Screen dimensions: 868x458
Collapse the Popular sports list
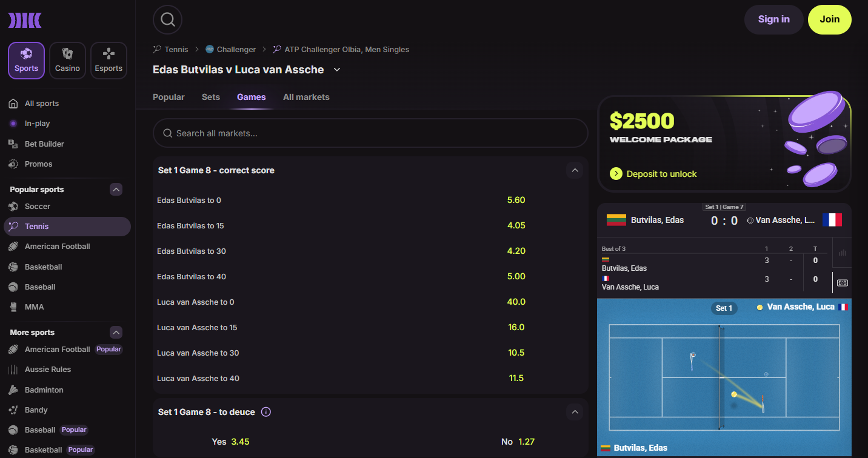[116, 190]
